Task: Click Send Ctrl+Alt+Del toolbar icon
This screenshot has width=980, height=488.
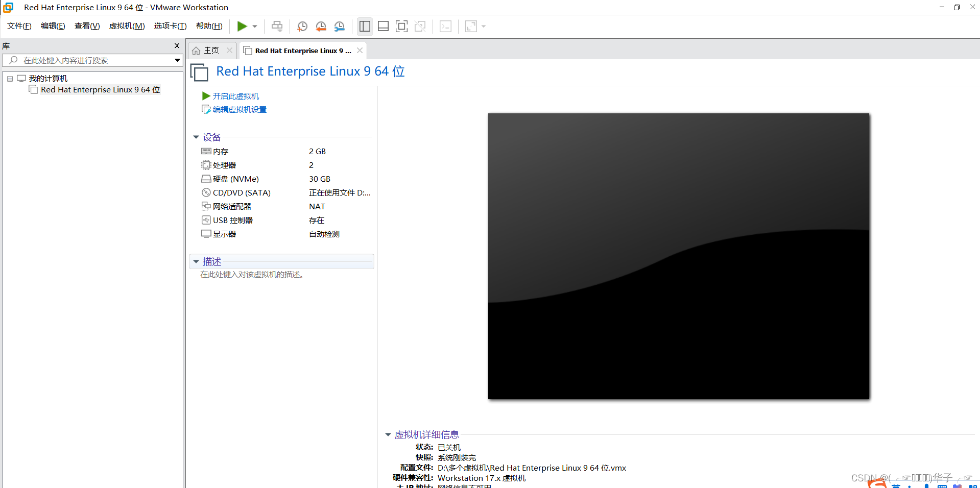Action: 277,26
